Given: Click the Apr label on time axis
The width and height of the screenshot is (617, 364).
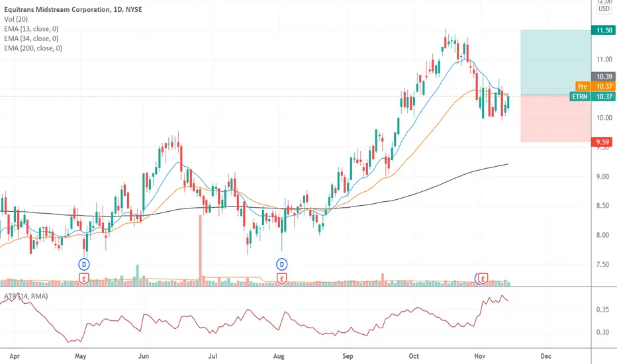Looking at the screenshot, I should (15, 356).
